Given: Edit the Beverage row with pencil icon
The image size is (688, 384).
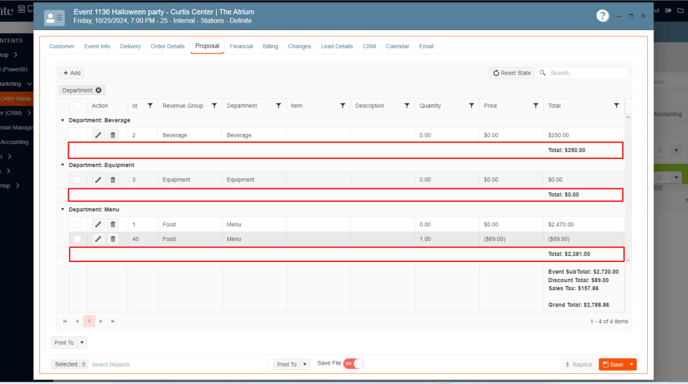Looking at the screenshot, I should [x=98, y=135].
